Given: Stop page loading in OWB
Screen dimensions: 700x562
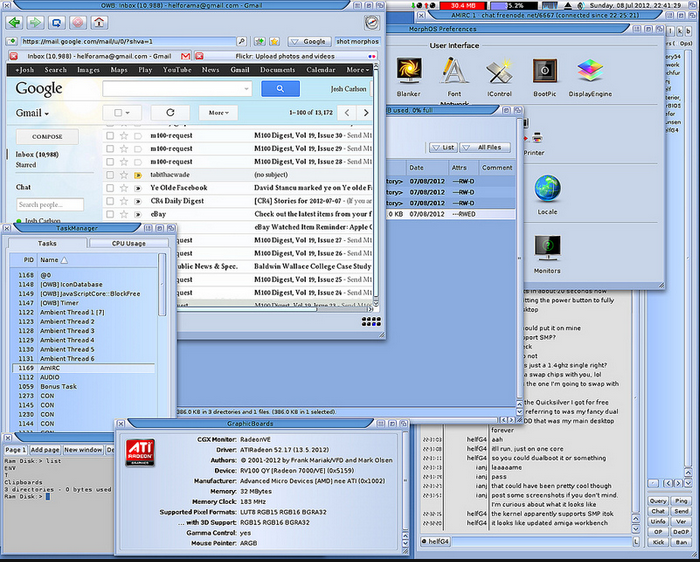Looking at the screenshot, I should click(78, 22).
